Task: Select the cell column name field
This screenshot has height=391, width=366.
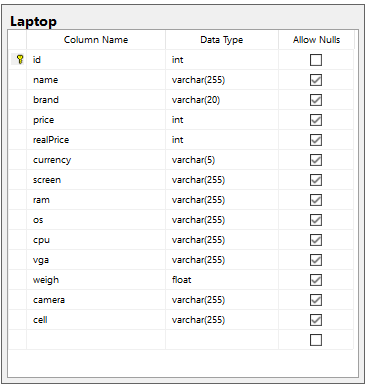Action: pos(96,320)
